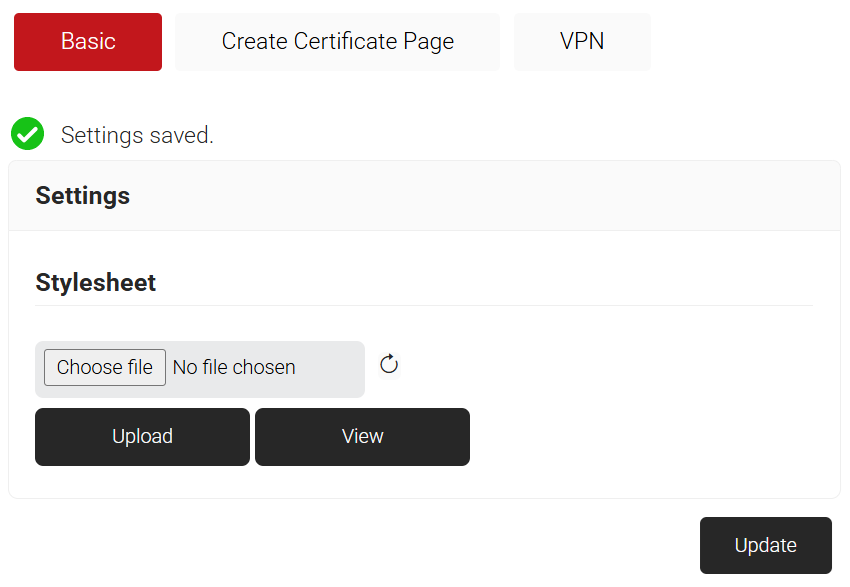View the current stylesheet
Viewport: 850px width, 587px height.
(362, 437)
